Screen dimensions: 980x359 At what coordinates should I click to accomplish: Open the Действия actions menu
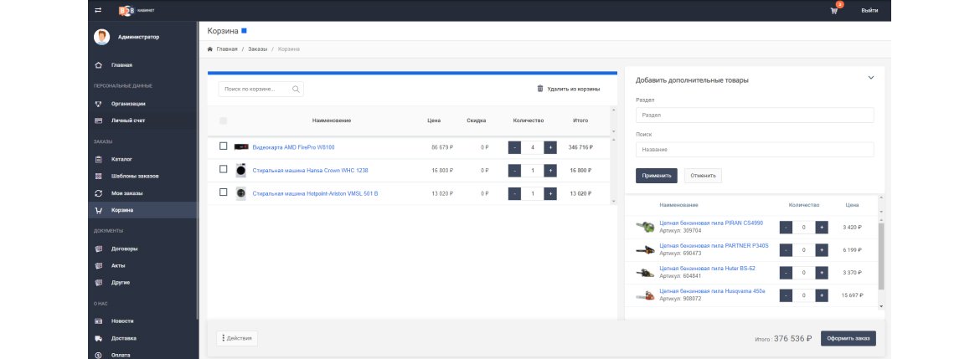[237, 338]
